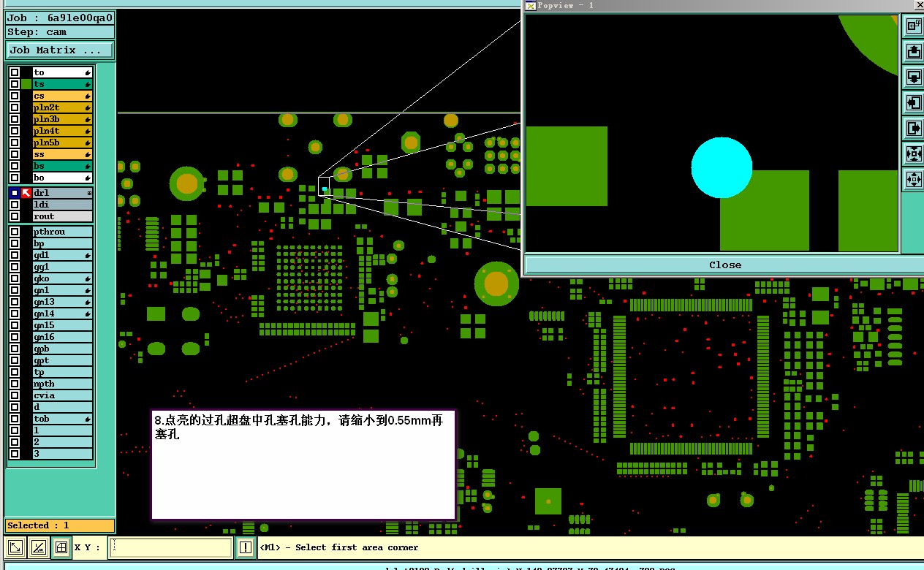Select the cvia layer row
924x570 pixels.
coord(62,395)
